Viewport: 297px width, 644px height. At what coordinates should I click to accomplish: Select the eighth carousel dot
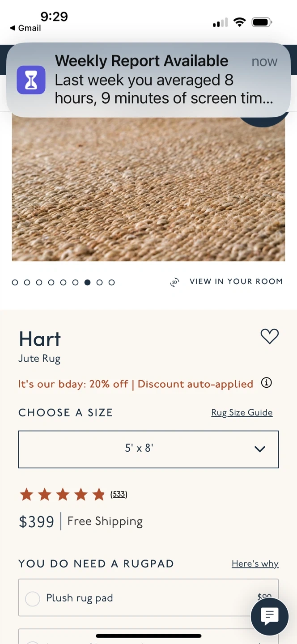pos(100,283)
